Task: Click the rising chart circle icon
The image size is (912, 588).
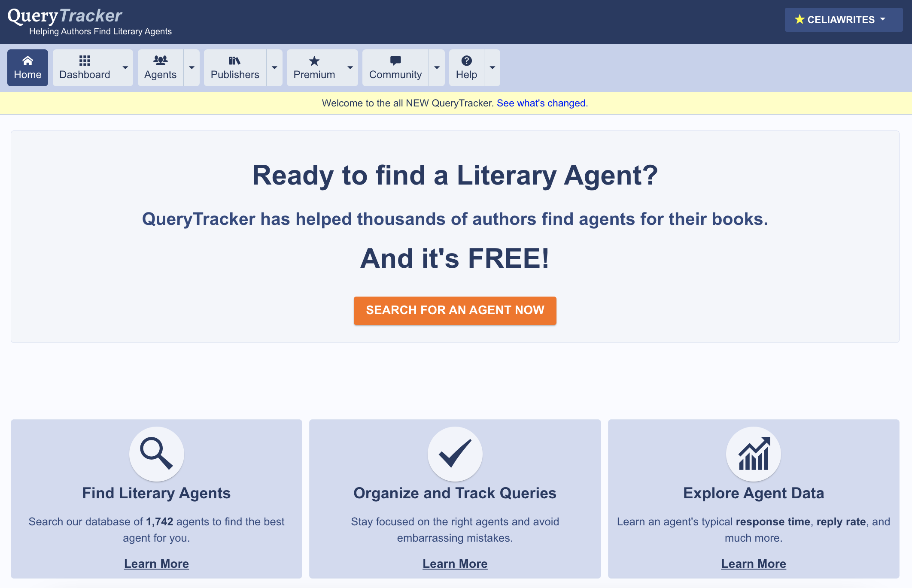Action: (x=753, y=454)
